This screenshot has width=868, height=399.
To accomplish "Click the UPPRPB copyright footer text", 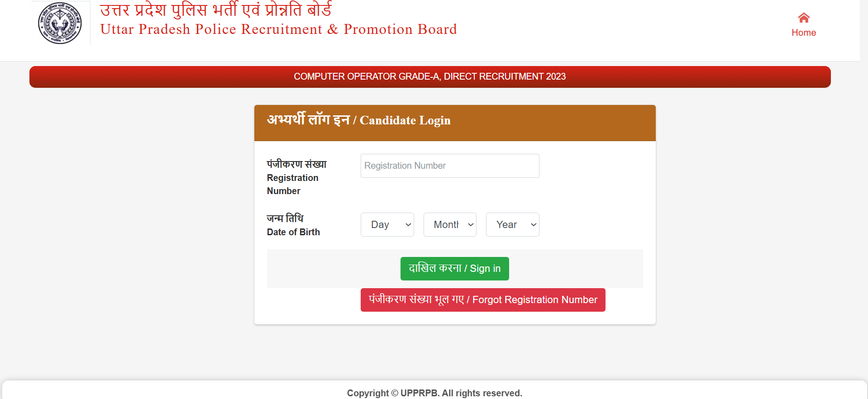I will pos(434,393).
